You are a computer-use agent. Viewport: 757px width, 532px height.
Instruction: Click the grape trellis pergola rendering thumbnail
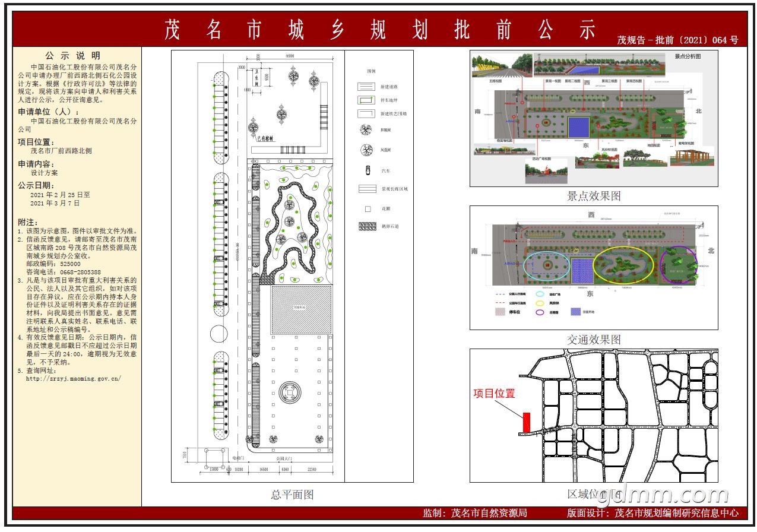tap(692, 156)
